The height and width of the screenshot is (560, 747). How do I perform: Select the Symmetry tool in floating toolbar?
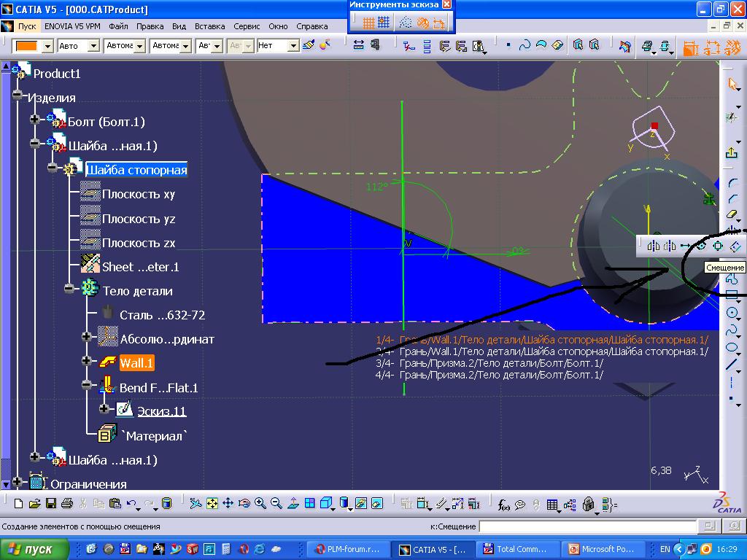[x=670, y=246]
